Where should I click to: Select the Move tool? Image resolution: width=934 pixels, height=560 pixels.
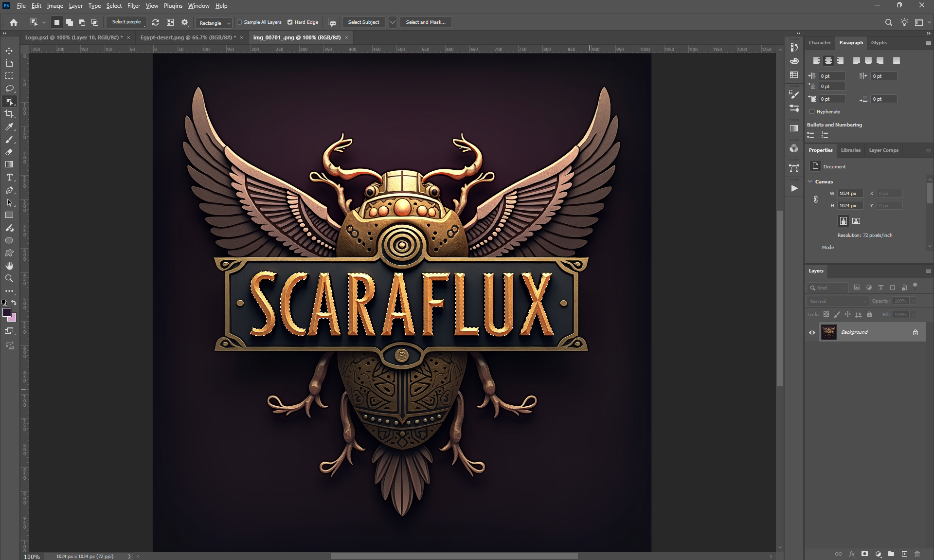coord(9,51)
